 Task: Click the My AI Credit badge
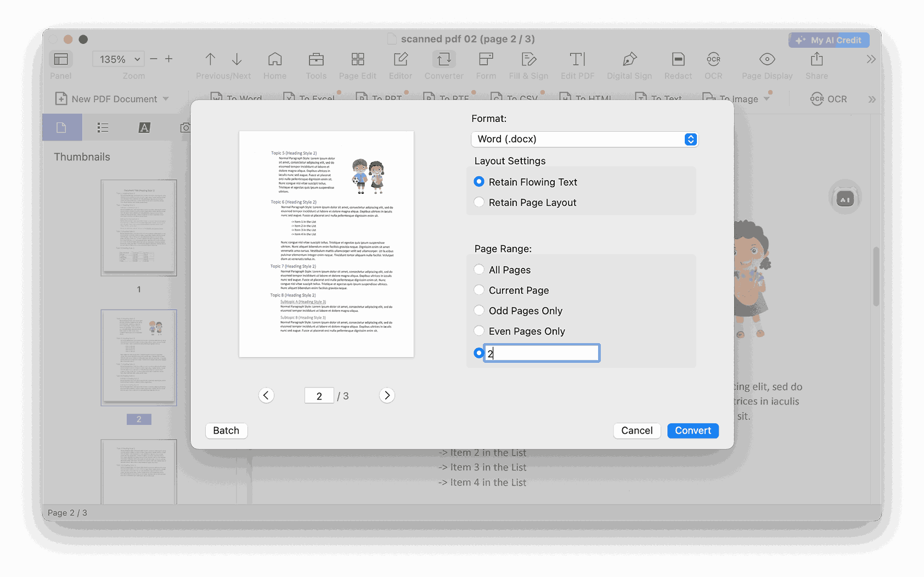(x=829, y=40)
